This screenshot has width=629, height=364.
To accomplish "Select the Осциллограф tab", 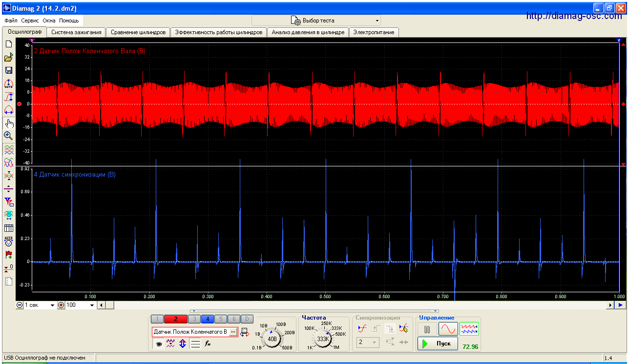I will [x=25, y=32].
